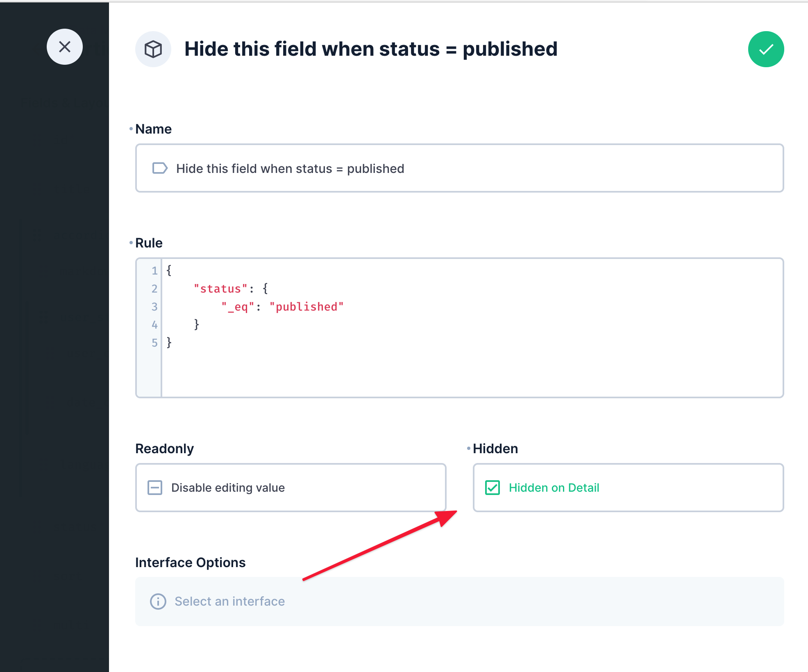The width and height of the screenshot is (808, 672).
Task: Click the "status" key in the rule editor
Action: (221, 288)
